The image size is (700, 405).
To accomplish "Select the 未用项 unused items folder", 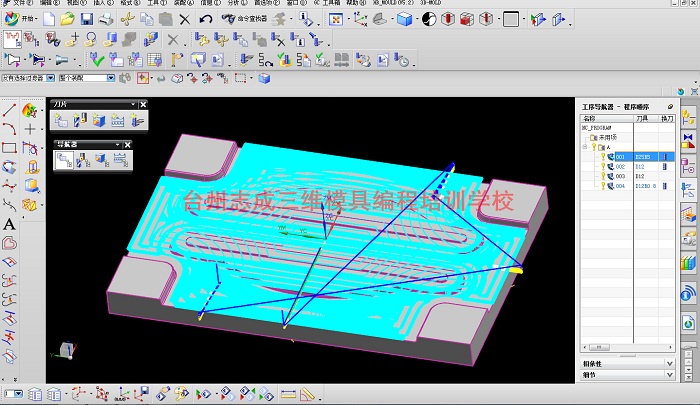I will [x=604, y=138].
